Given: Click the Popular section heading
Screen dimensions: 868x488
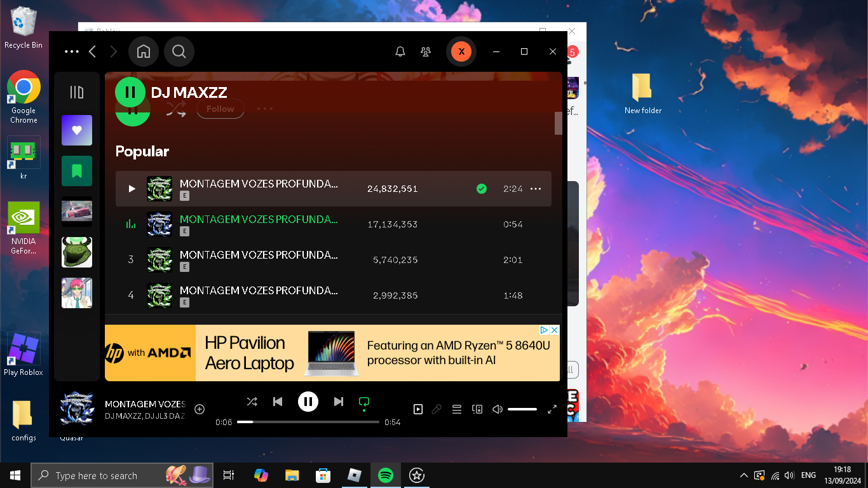Looking at the screenshot, I should (142, 151).
